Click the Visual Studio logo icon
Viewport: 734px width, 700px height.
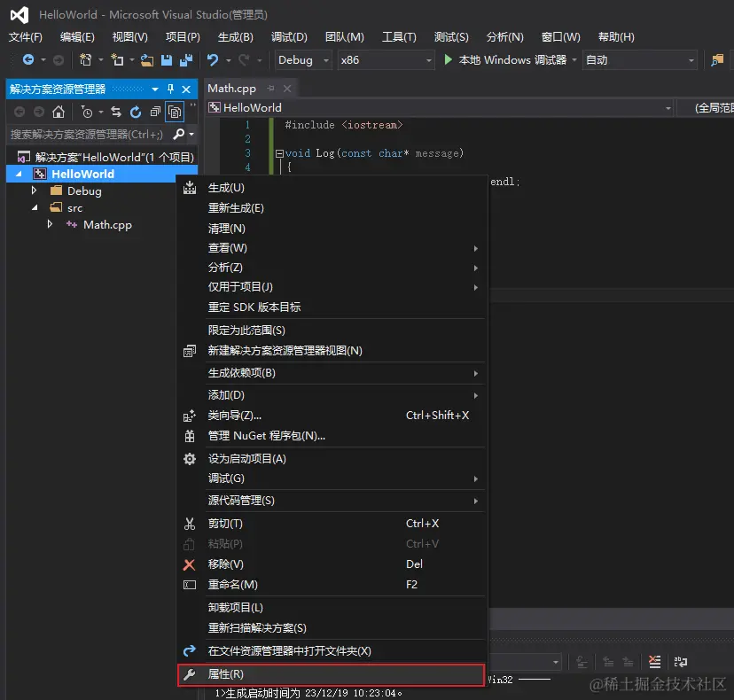[20, 15]
